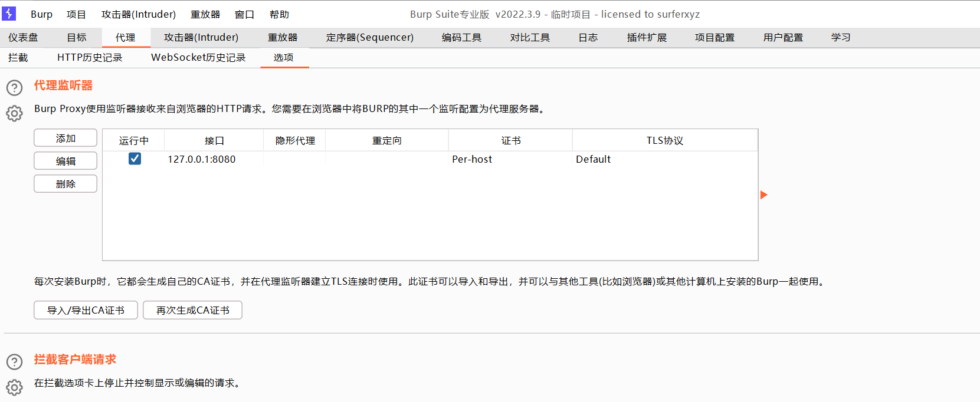
Task: Go to the 攻击器(Intruder) main tab
Action: (x=201, y=37)
